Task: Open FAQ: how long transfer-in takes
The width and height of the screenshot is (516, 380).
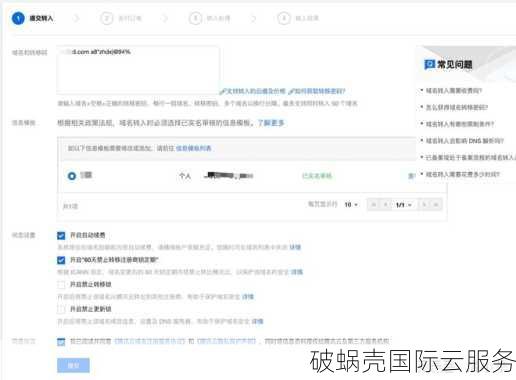Action: pos(462,174)
